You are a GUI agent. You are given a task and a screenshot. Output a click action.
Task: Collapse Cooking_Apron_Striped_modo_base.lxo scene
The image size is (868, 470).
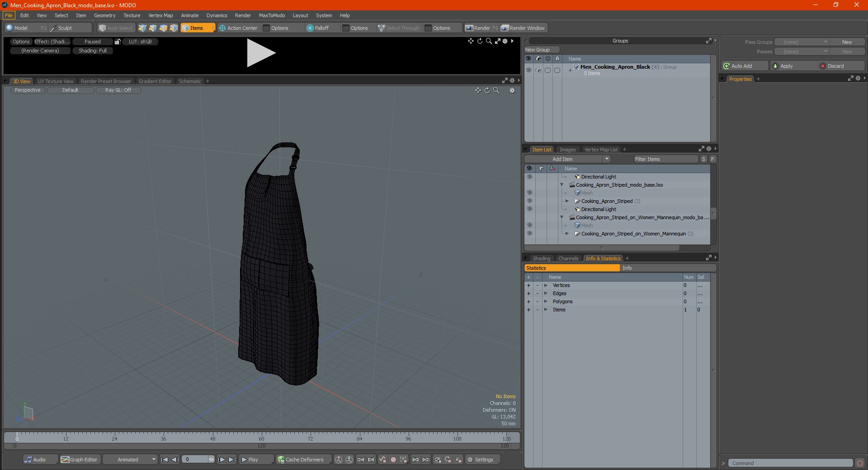tap(562, 185)
